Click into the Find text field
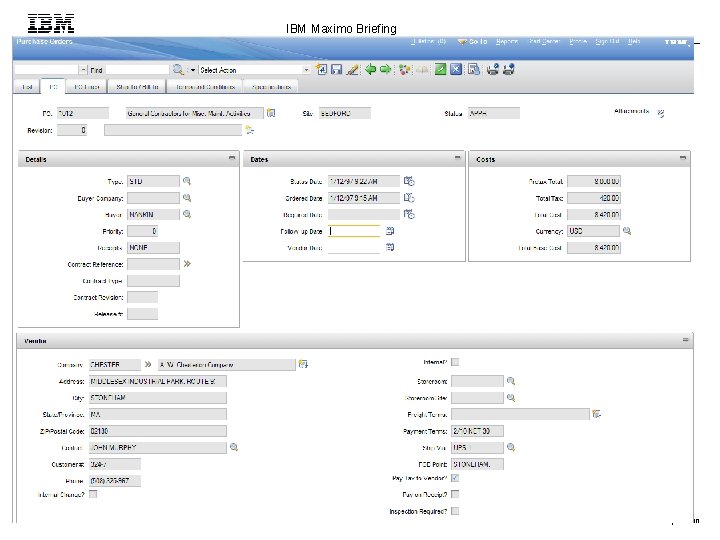The width and height of the screenshot is (720, 540). point(137,70)
